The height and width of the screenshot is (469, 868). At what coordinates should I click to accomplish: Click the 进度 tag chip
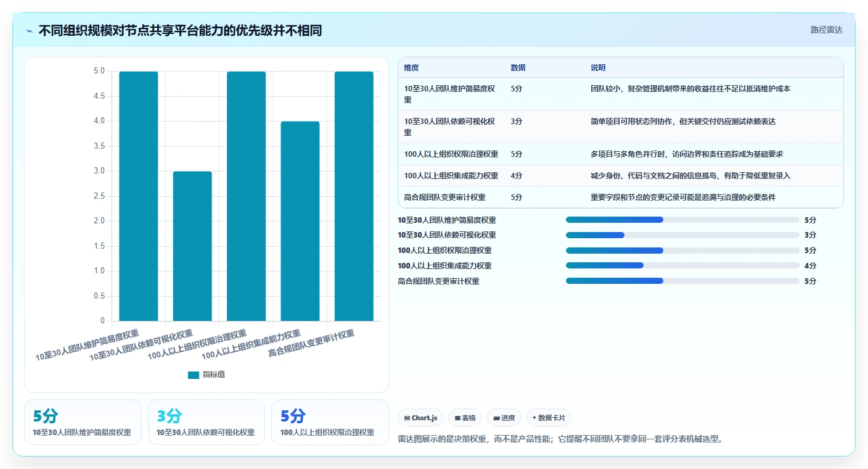[504, 418]
